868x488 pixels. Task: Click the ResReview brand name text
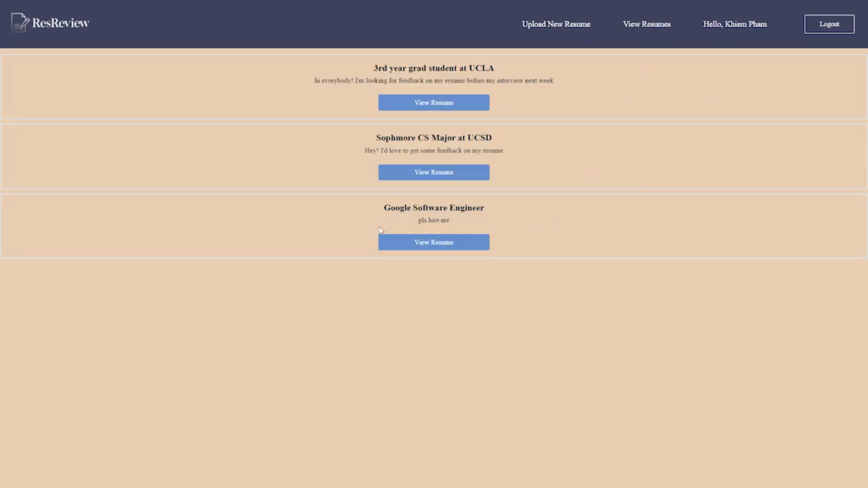[x=61, y=23]
